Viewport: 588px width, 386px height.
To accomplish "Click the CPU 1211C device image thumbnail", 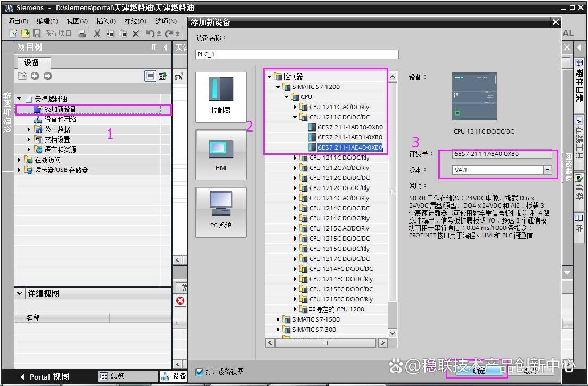I will point(475,96).
